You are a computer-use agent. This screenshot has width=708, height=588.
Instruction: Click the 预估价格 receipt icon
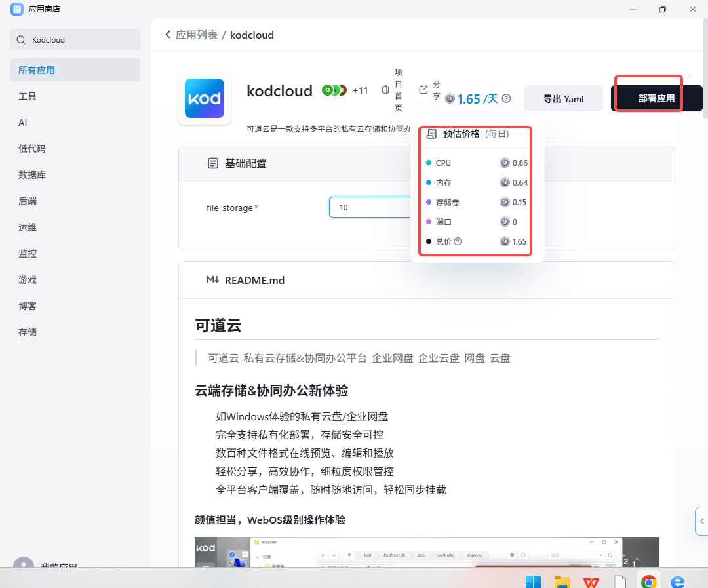[x=431, y=134]
